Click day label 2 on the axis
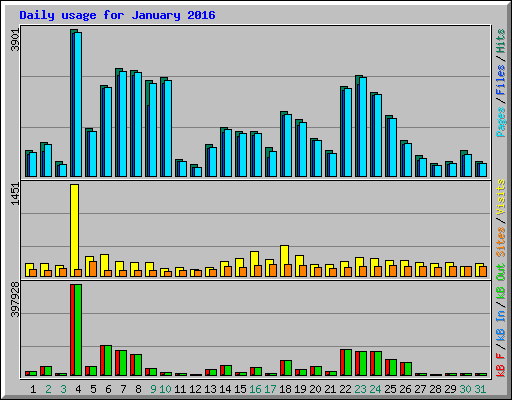The height and width of the screenshot is (400, 512). click(x=48, y=389)
